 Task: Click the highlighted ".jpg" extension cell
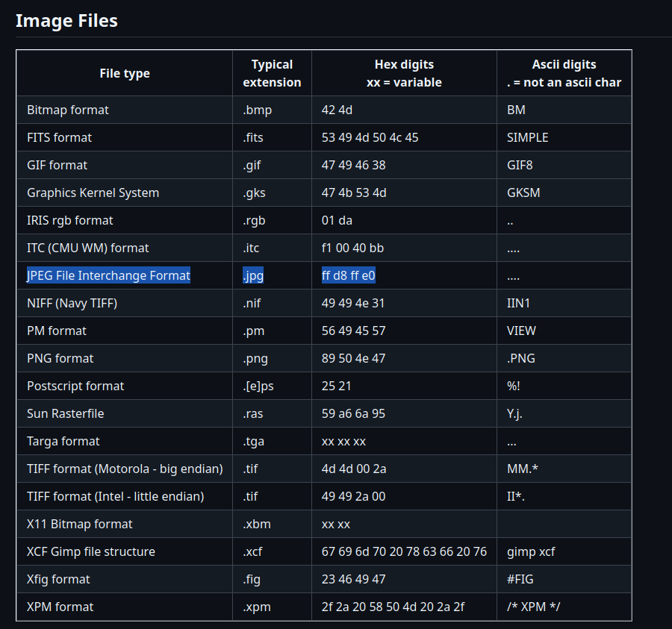pos(253,275)
